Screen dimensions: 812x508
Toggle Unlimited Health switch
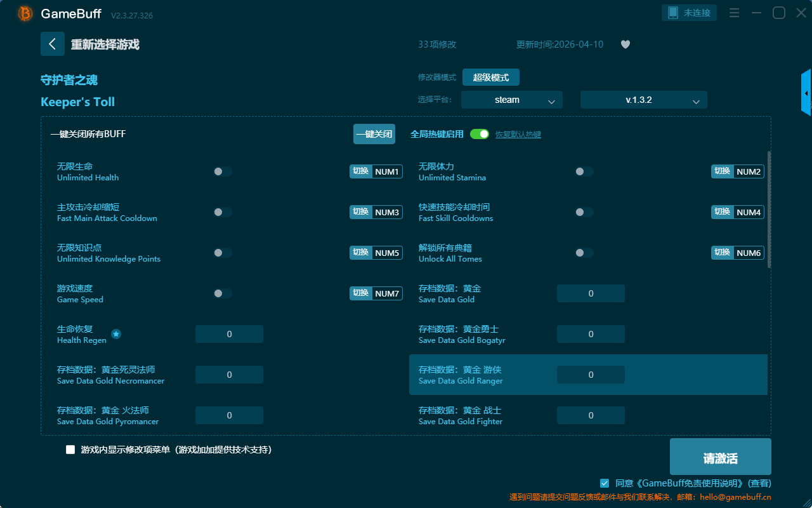[x=223, y=171]
